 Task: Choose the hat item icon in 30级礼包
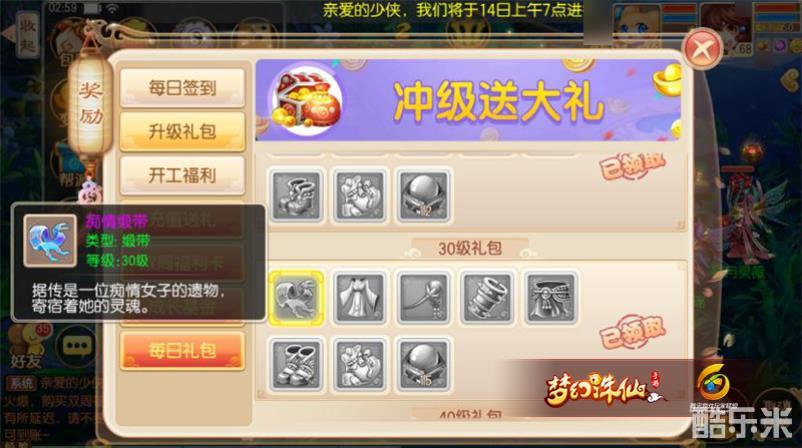coord(551,298)
